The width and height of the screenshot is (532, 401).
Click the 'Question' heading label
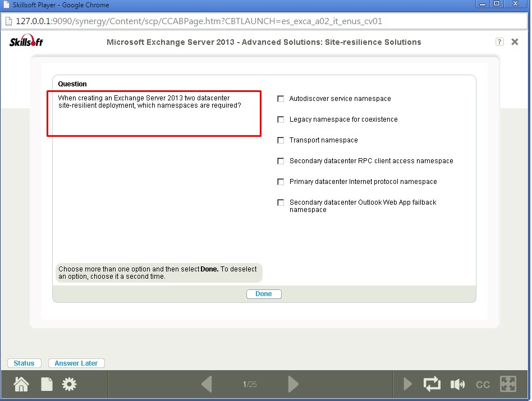tap(72, 84)
